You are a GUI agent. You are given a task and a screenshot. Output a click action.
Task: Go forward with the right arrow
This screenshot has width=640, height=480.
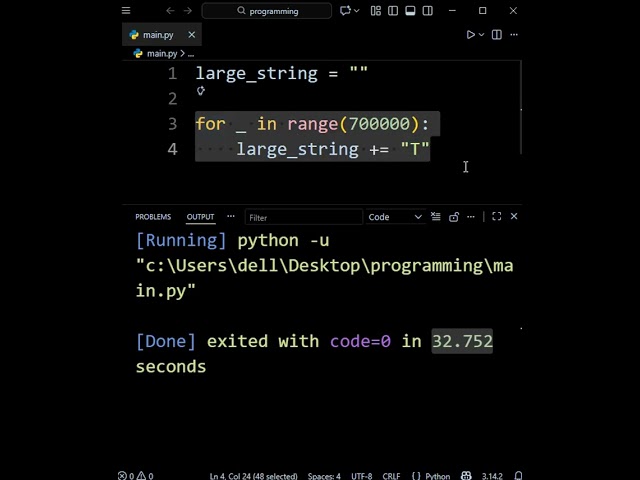point(188,11)
